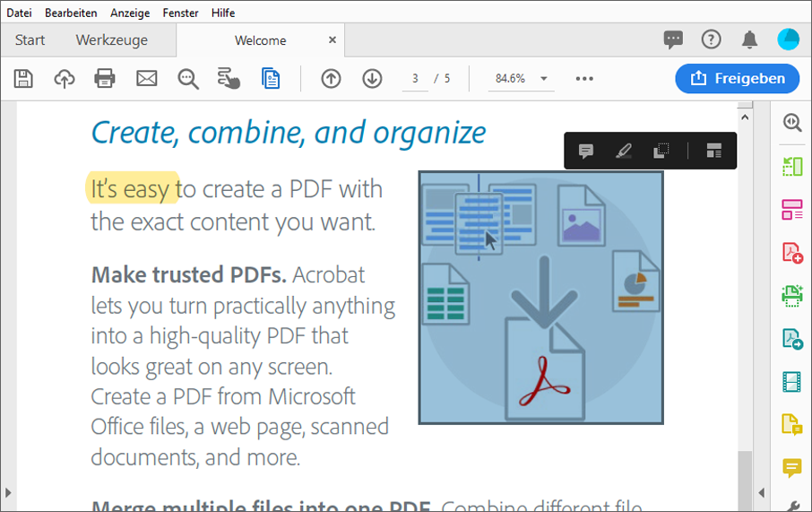Open the yellow page with comment sidebar tool
Viewport: 812px width, 512px height.
tap(792, 425)
